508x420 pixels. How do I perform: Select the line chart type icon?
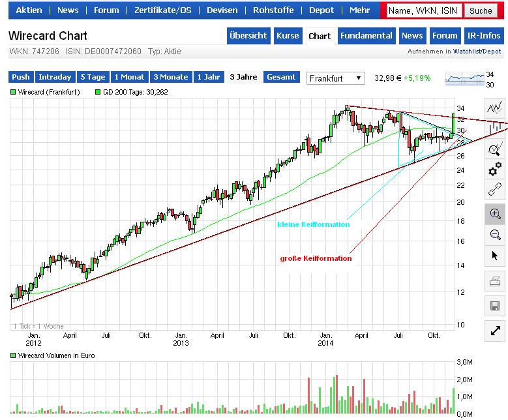pyautogui.click(x=495, y=108)
